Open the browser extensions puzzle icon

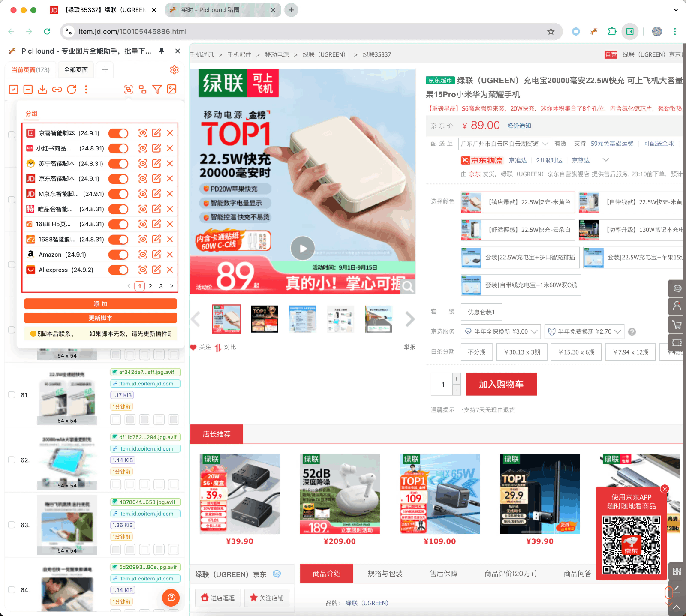(612, 31)
